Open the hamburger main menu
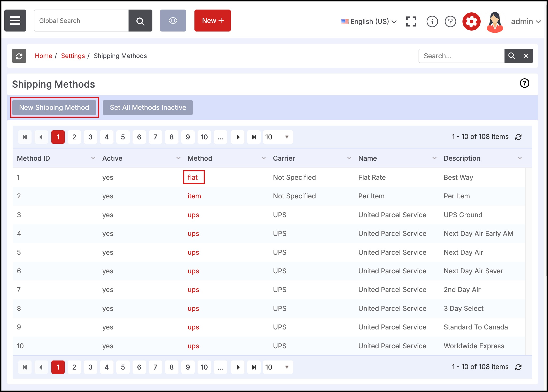Viewport: 548px width, 392px height. [x=15, y=21]
